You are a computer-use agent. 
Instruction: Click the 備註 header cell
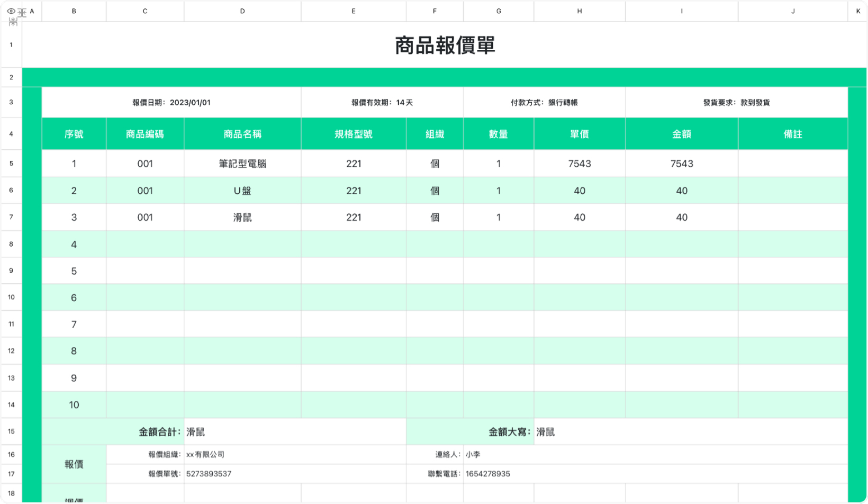793,134
